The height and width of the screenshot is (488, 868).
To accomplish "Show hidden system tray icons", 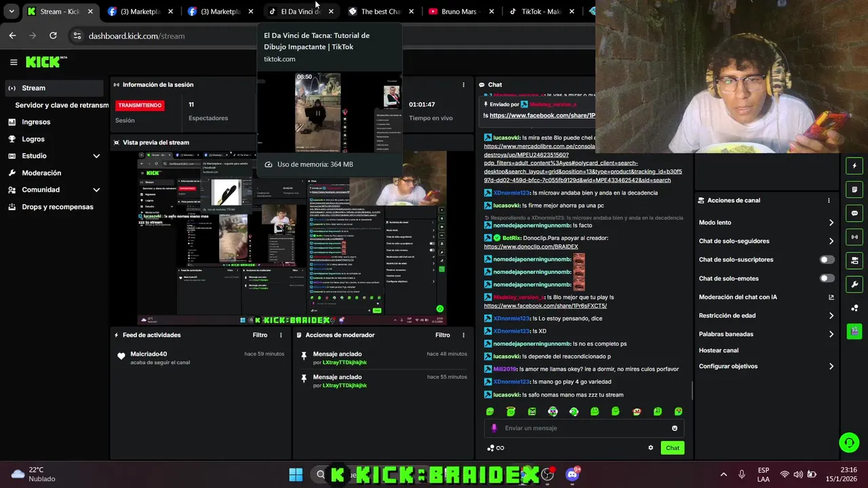I will click(x=724, y=474).
